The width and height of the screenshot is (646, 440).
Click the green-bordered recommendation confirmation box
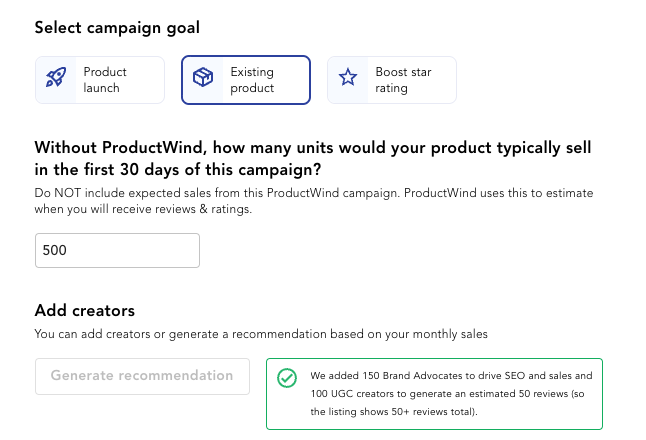tap(434, 394)
